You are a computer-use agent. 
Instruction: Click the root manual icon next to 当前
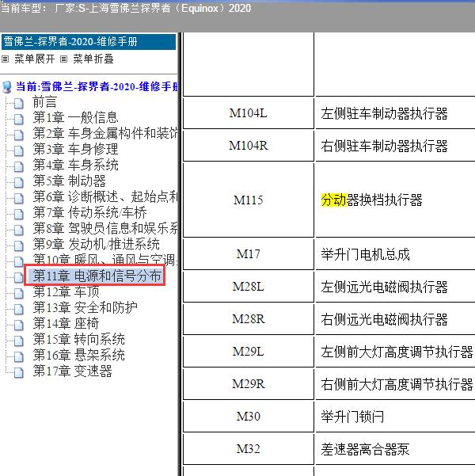pos(7,87)
